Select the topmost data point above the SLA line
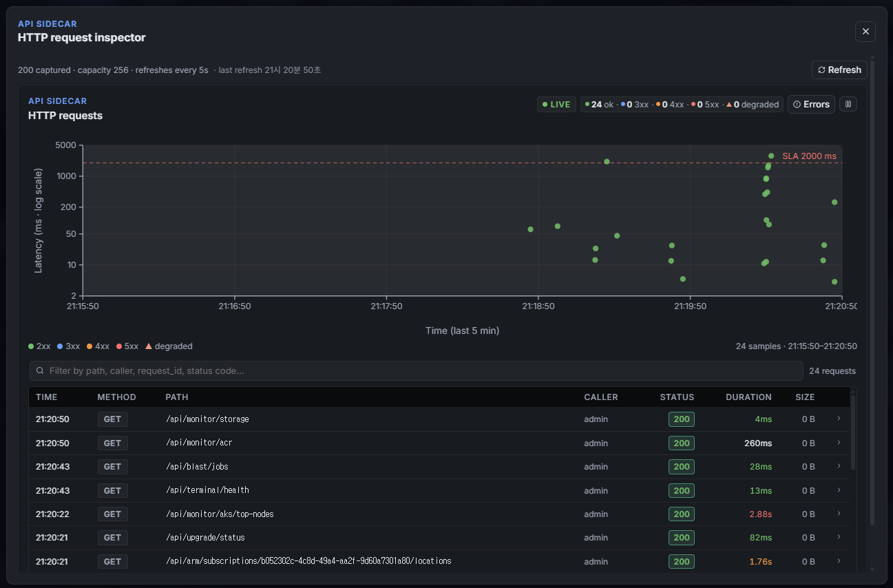 tap(771, 156)
